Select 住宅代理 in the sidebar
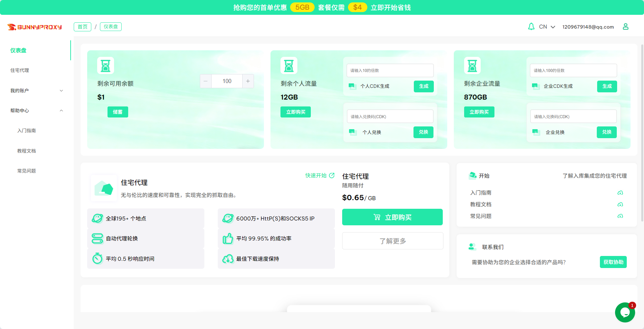The height and width of the screenshot is (329, 644). pyautogui.click(x=20, y=70)
